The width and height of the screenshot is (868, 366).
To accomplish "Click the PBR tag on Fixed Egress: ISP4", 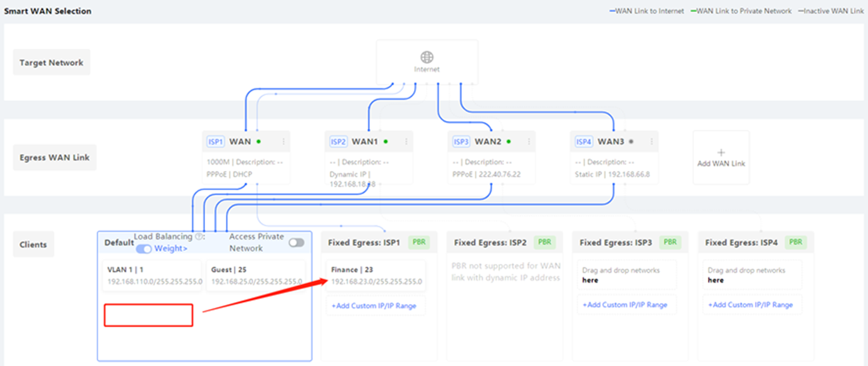I will (796, 242).
